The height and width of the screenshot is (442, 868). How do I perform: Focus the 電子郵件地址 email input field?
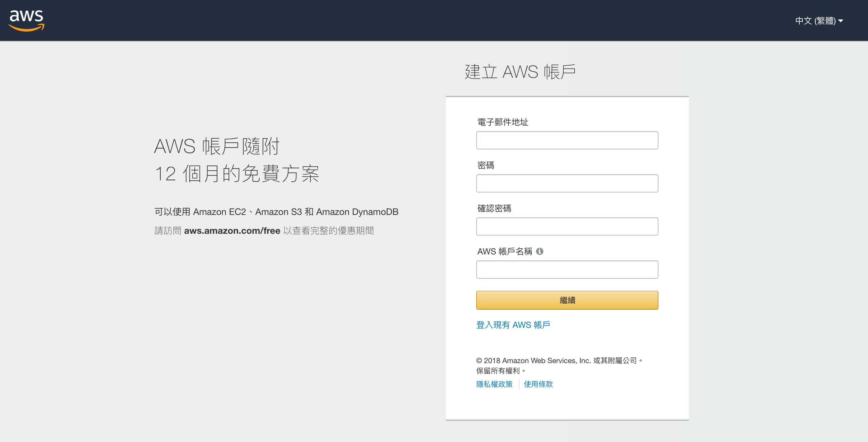(567, 140)
